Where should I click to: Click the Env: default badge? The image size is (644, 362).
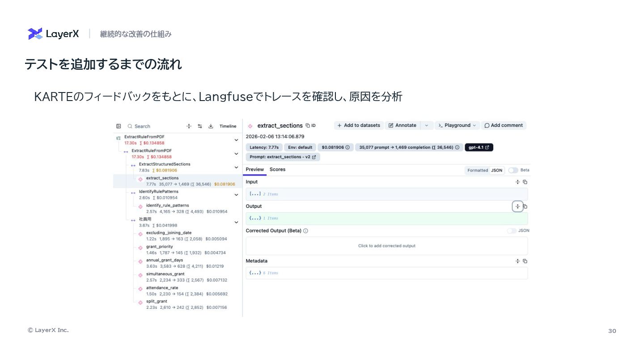click(300, 147)
